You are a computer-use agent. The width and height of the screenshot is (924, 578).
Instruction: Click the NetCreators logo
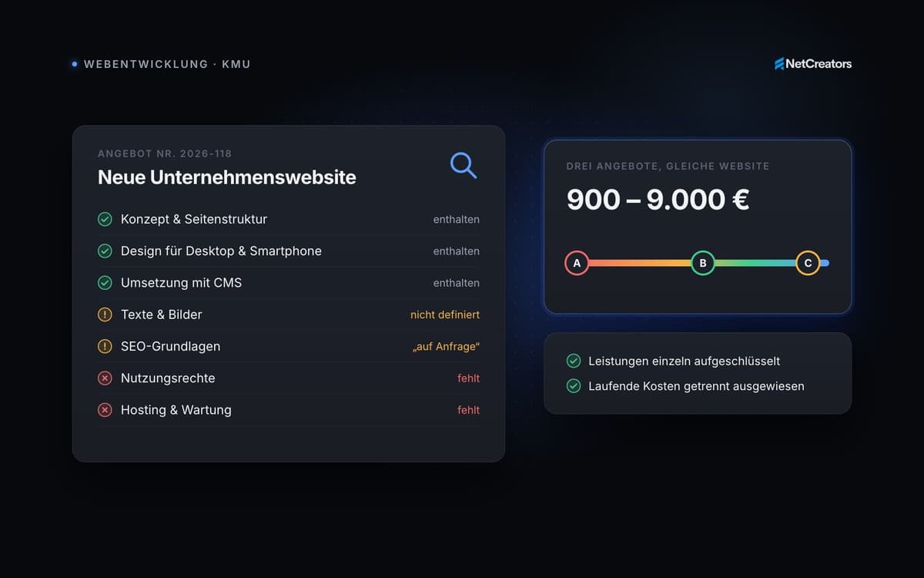(x=813, y=64)
